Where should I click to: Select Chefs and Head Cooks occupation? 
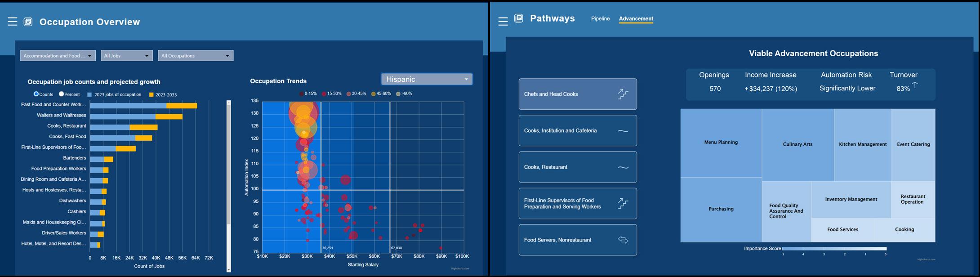pyautogui.click(x=578, y=94)
